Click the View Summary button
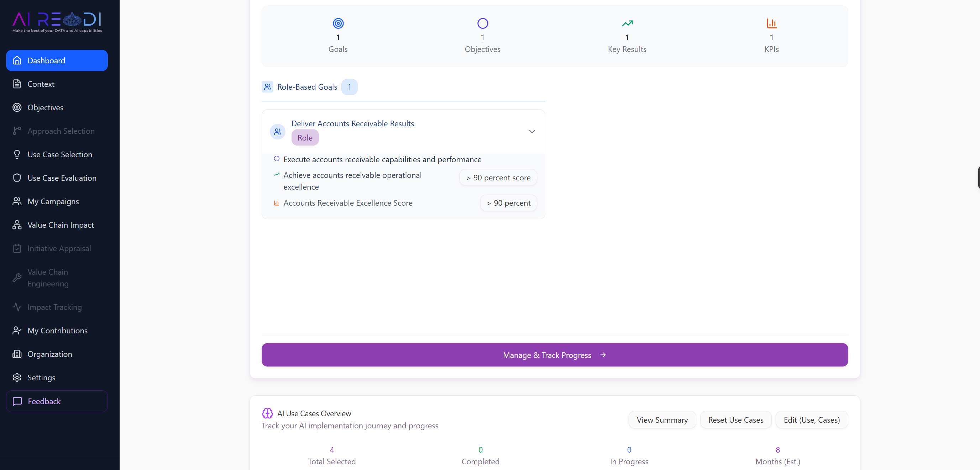The width and height of the screenshot is (980, 470). pos(662,420)
